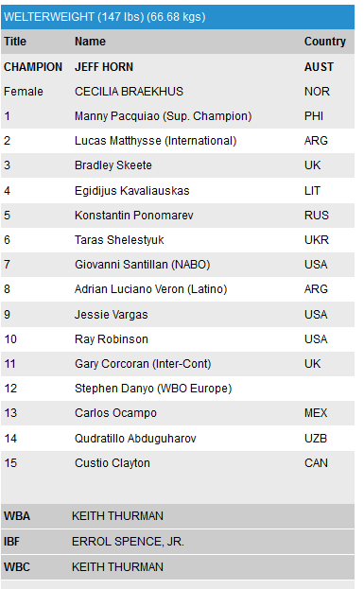Select Stephen Danyo (WBO Europe) row
364x589 pixels.
click(x=178, y=389)
